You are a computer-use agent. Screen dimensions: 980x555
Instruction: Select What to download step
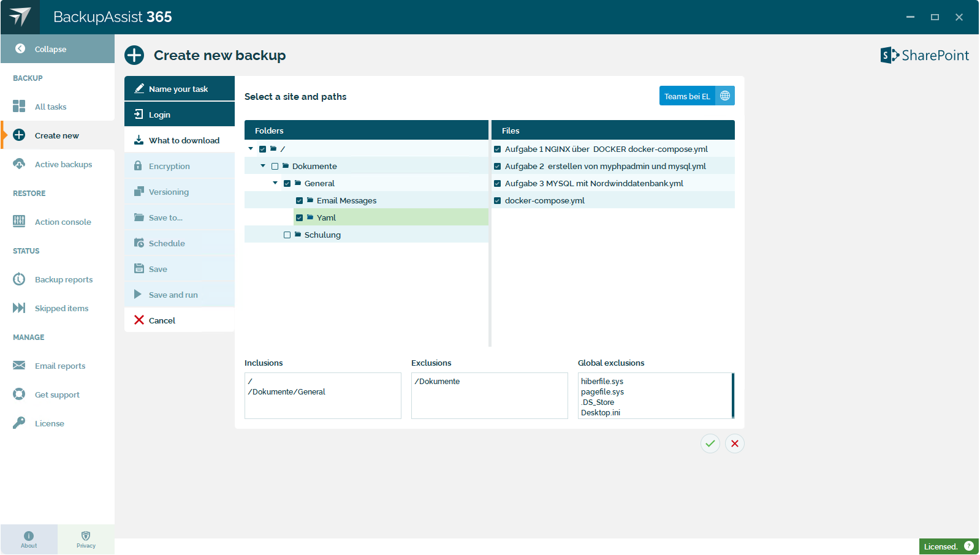180,140
